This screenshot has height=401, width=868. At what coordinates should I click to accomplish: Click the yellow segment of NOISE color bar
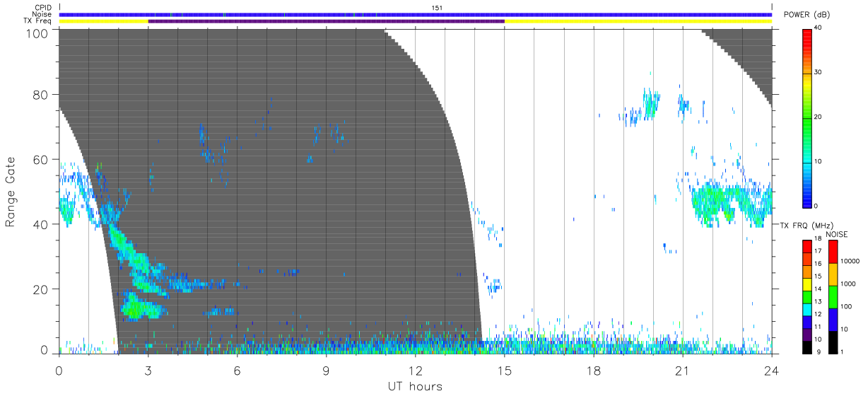(833, 274)
